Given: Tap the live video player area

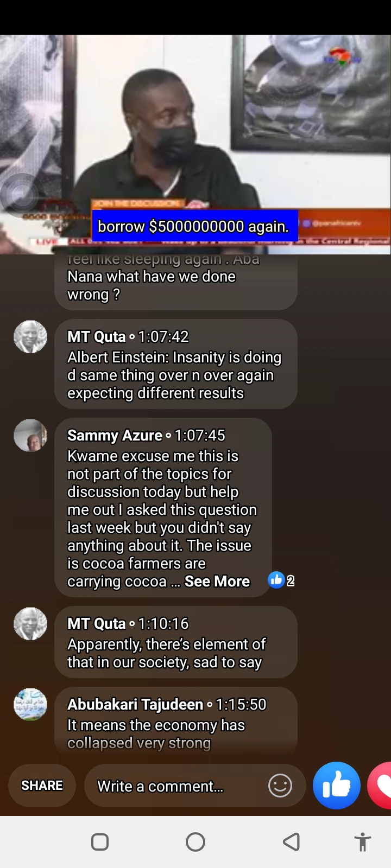Looking at the screenshot, I should click(x=195, y=144).
